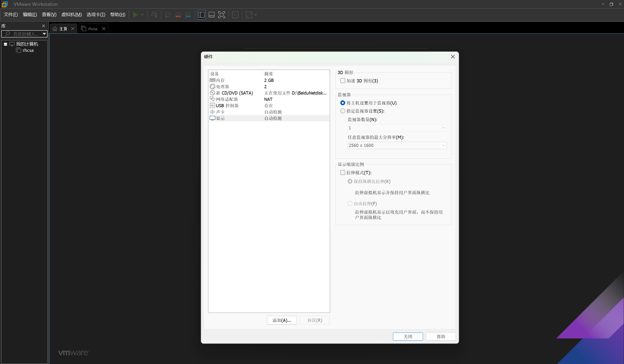Revert the virtual machine to its snapshot
Image resolution: width=624 pixels, height=364 pixels.
tap(178, 15)
